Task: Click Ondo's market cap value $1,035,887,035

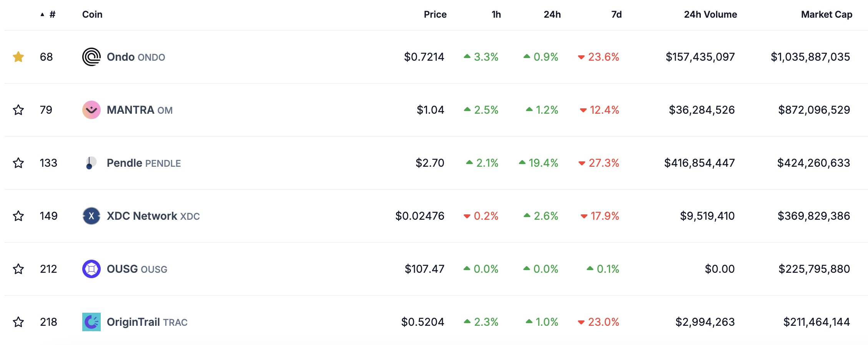Action: (810, 57)
